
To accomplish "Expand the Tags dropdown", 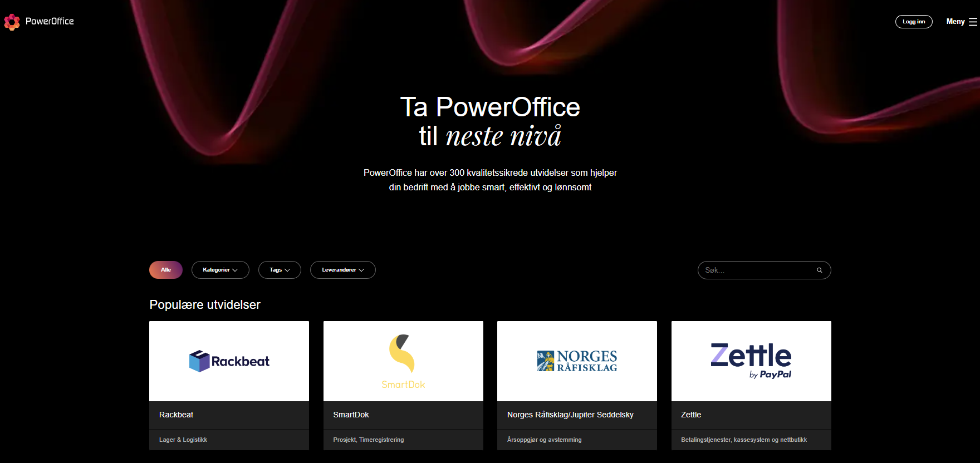I will (x=280, y=270).
